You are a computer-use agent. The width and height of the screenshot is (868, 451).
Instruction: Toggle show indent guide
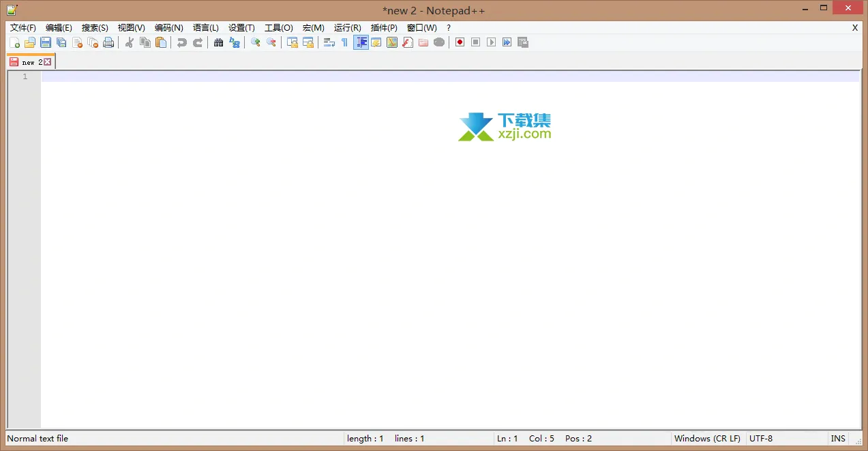(361, 42)
